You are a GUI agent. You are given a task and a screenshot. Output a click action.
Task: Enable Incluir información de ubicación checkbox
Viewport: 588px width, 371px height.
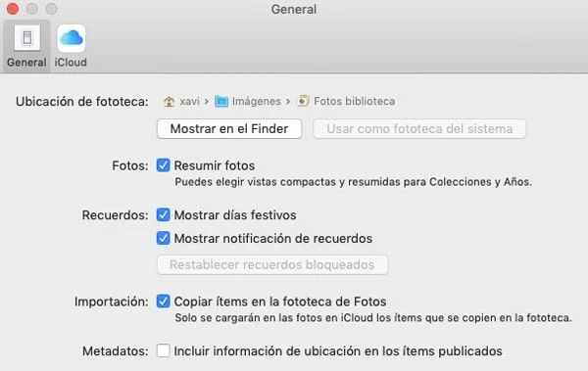pos(163,350)
